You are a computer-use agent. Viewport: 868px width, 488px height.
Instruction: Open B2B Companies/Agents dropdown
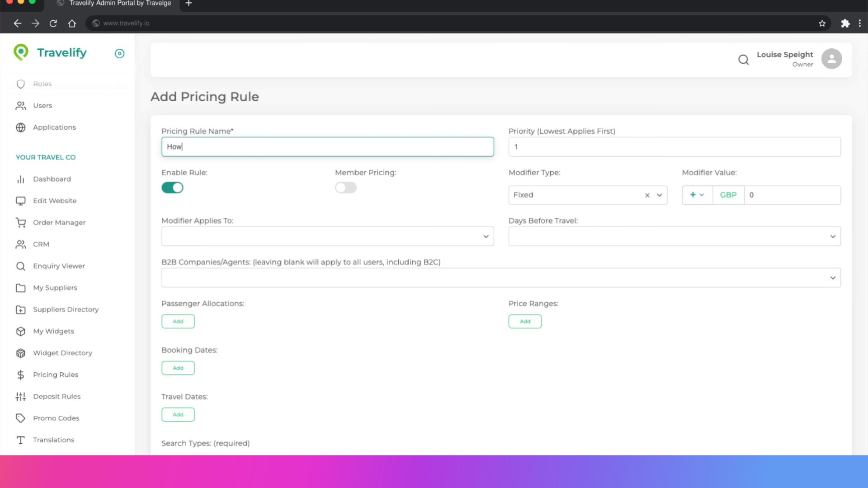pos(500,278)
